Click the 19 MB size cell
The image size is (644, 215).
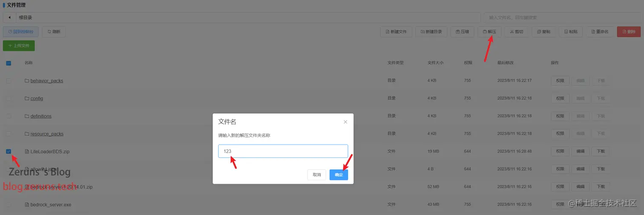(x=433, y=151)
